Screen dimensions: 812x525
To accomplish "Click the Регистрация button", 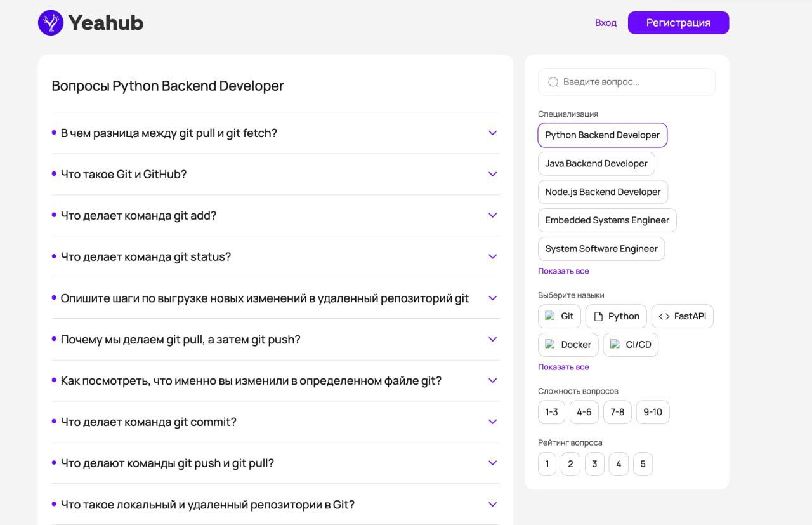I will point(679,23).
